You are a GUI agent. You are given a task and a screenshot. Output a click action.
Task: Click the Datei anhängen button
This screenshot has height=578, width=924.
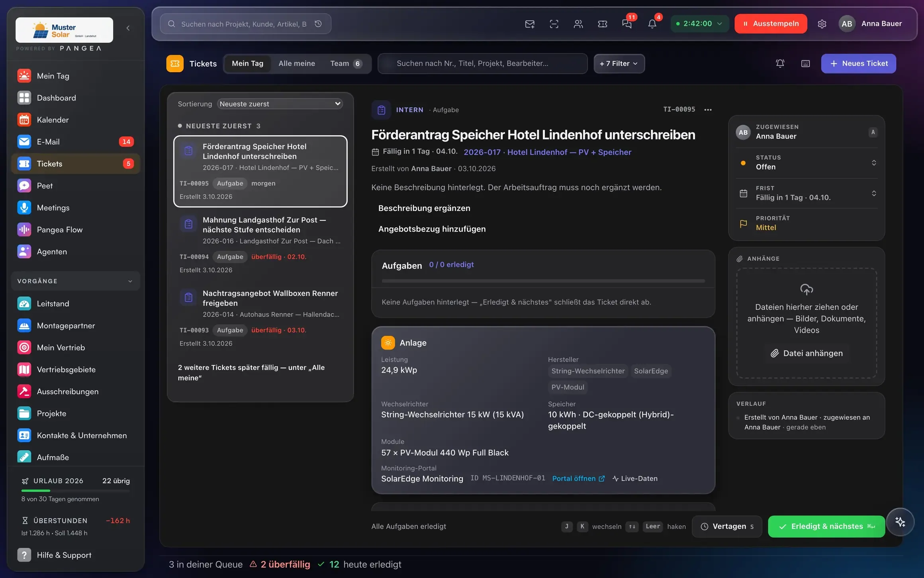coord(807,353)
